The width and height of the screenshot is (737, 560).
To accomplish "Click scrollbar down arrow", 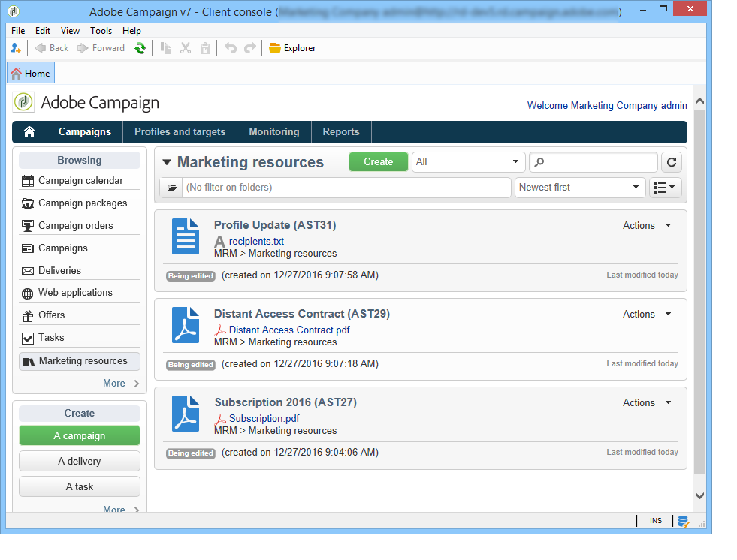I will (699, 495).
